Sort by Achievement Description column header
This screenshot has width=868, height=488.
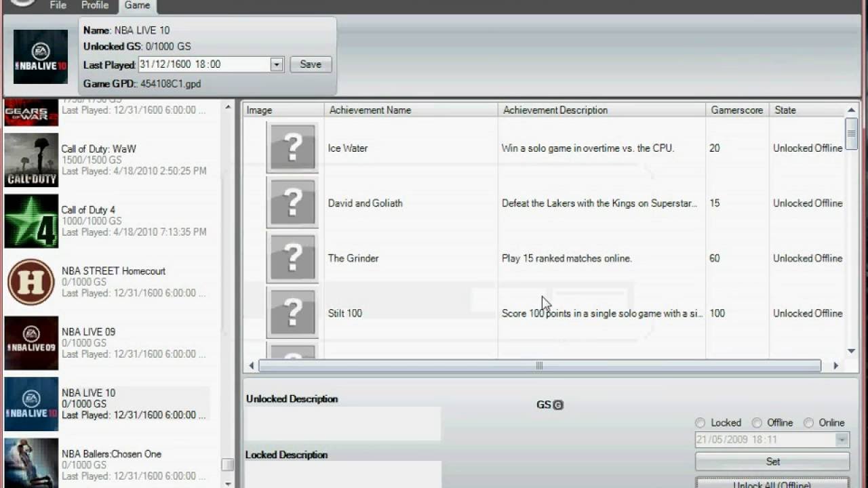[602, 110]
